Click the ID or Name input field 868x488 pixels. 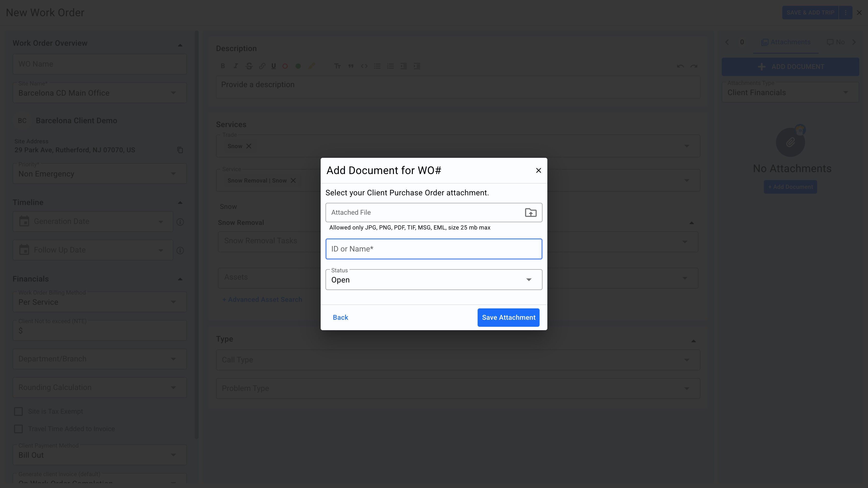coord(433,249)
